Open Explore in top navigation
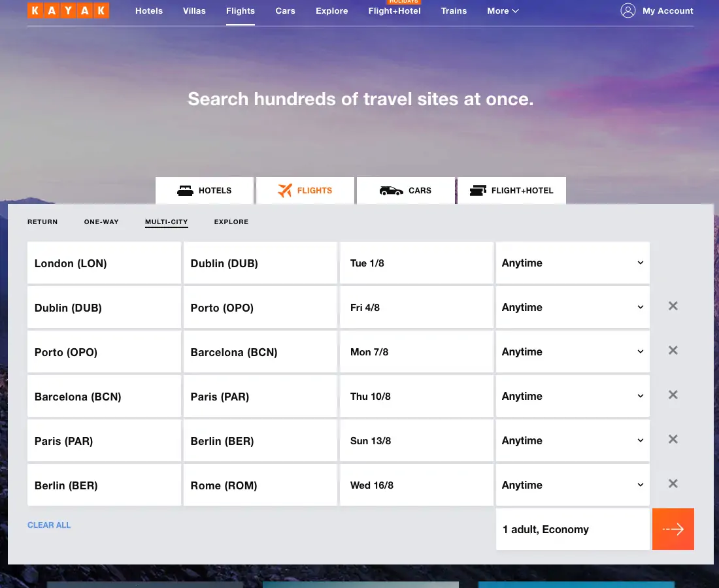719x588 pixels. 331,11
